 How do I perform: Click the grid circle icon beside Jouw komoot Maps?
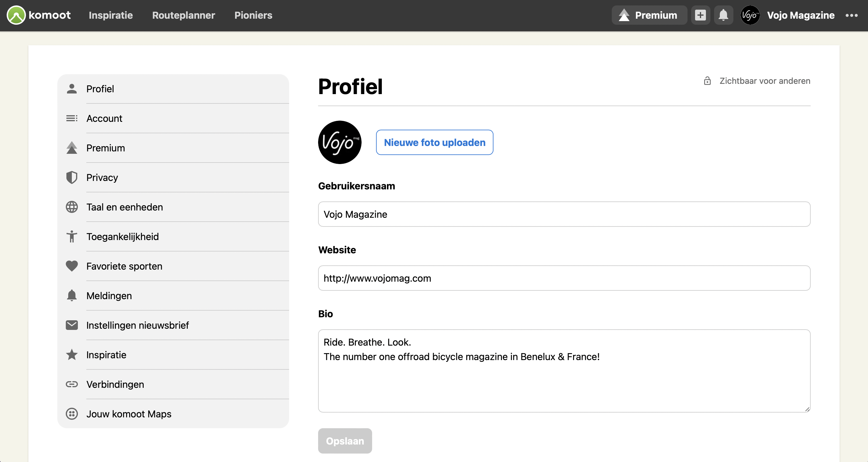pos(72,414)
